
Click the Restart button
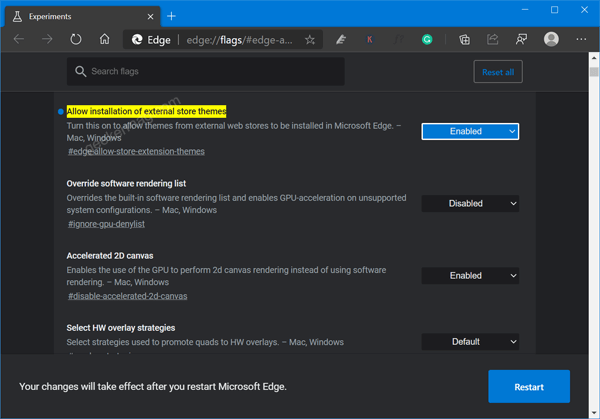click(x=529, y=386)
